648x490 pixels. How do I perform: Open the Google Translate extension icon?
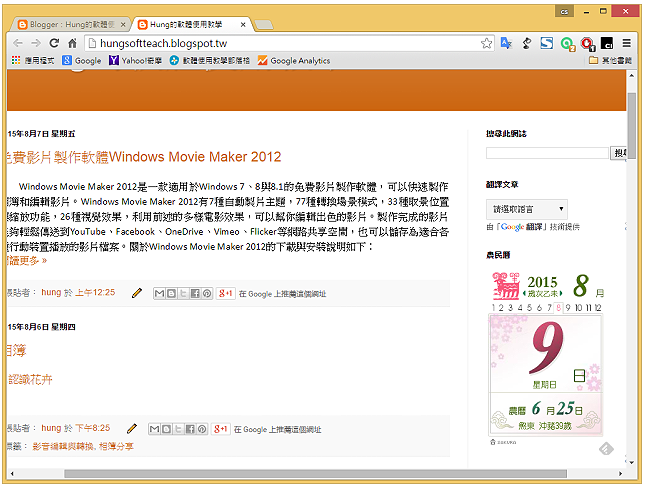(x=507, y=43)
